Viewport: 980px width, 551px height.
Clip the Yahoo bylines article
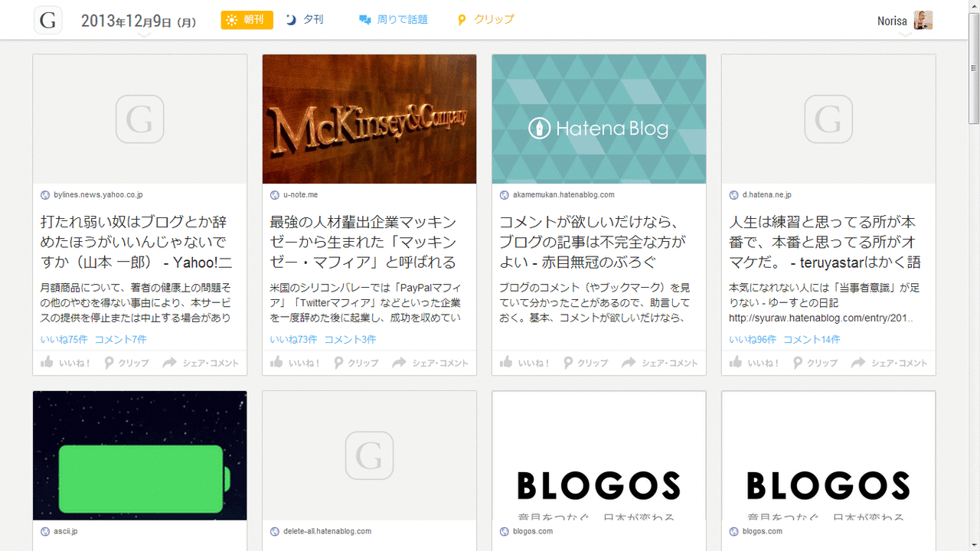(127, 363)
